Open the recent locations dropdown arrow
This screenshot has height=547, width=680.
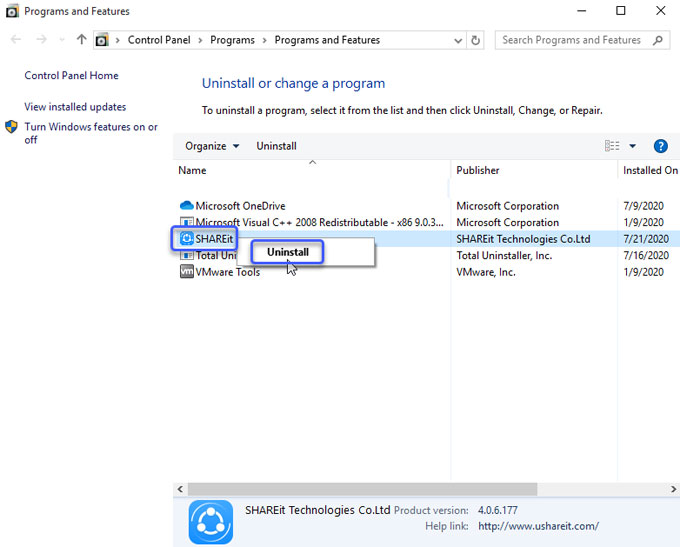pos(62,40)
